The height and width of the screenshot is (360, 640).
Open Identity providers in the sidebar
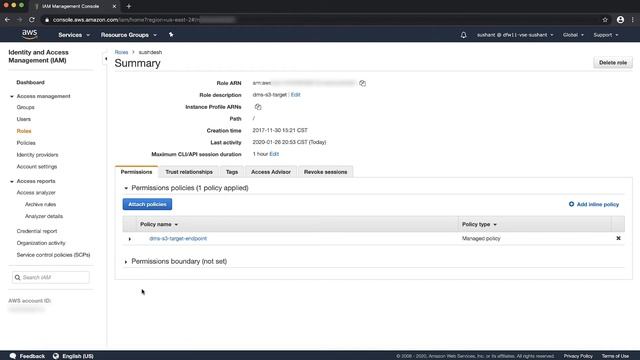pos(37,155)
